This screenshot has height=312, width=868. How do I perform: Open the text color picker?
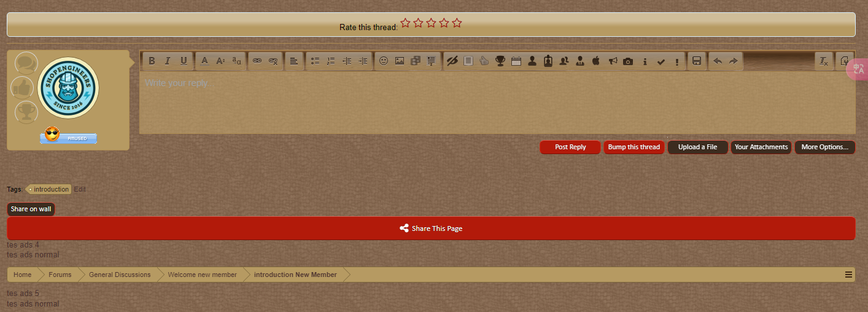(205, 61)
